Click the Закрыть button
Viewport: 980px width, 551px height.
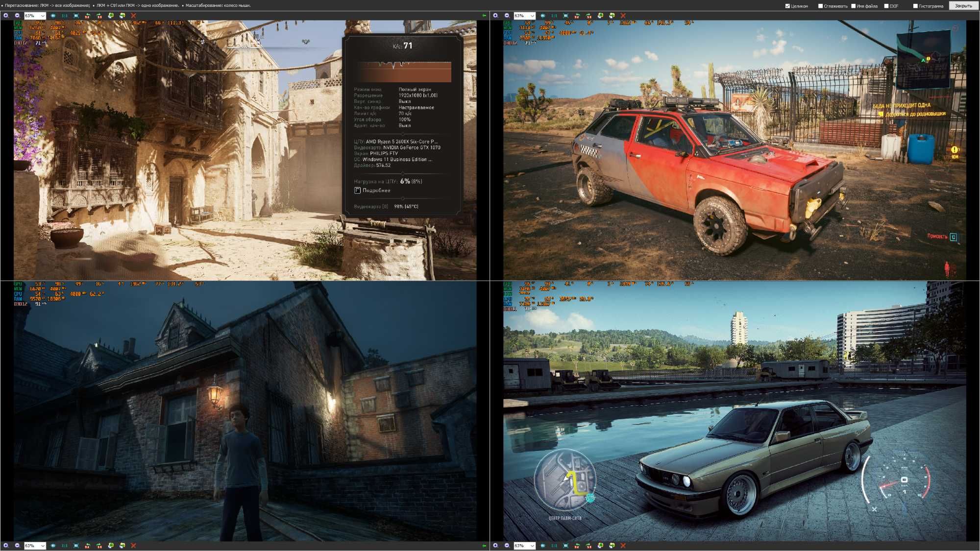click(x=963, y=6)
